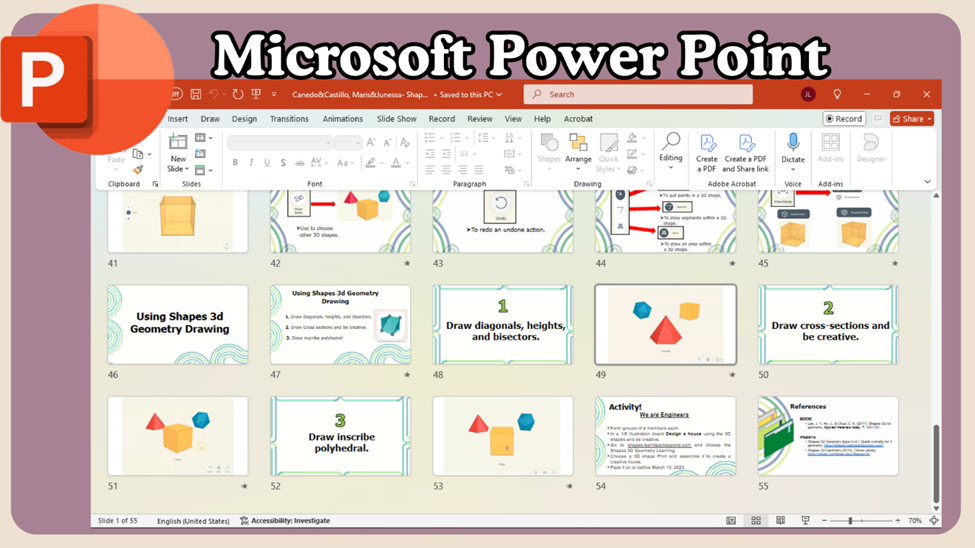Open the Customize Quick Access Toolbar arrow
This screenshot has width=975, height=548.
coord(274,95)
